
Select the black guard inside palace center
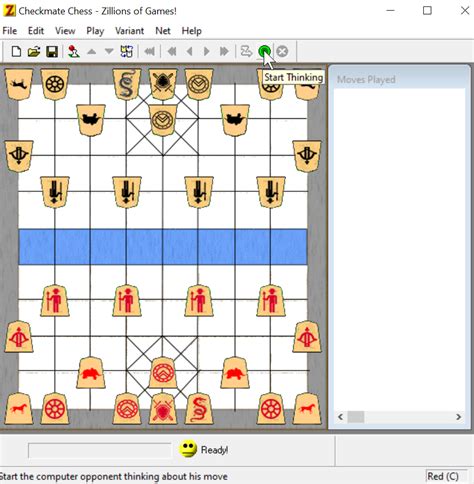tap(163, 120)
